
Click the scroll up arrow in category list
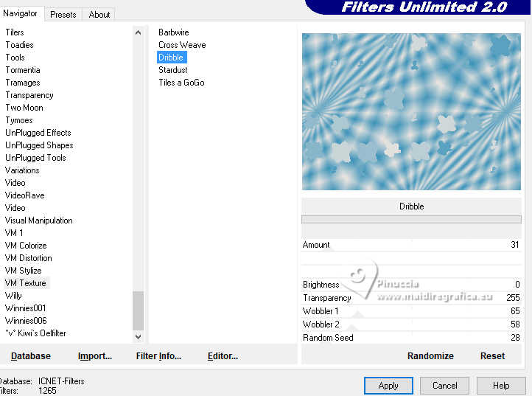[x=138, y=32]
